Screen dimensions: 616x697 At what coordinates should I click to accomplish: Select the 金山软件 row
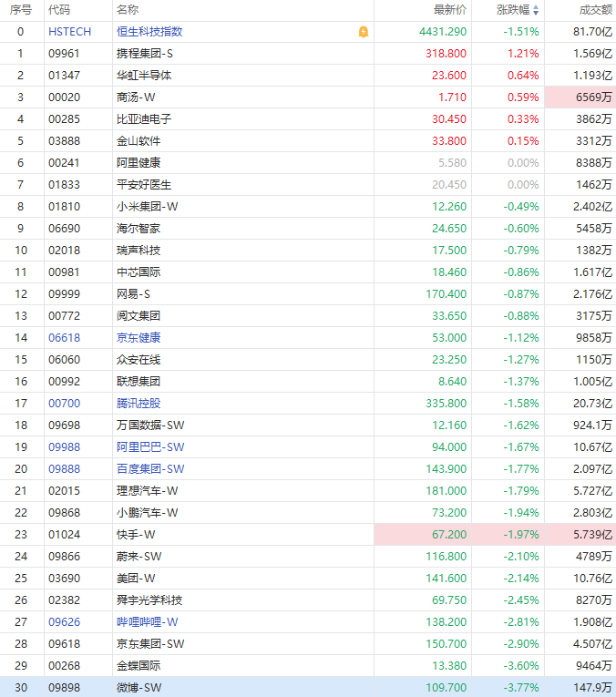308,141
